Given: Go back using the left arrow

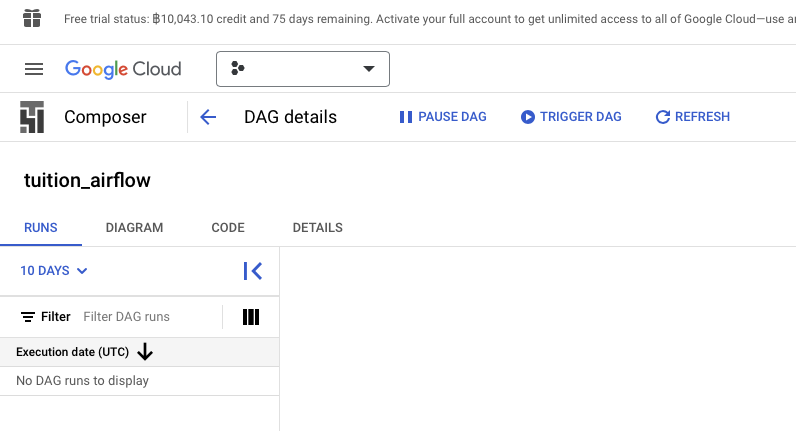Looking at the screenshot, I should [x=208, y=117].
